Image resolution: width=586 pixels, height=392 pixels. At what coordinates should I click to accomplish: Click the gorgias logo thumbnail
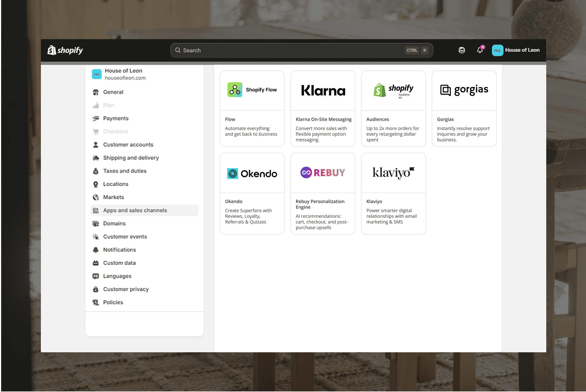click(464, 90)
